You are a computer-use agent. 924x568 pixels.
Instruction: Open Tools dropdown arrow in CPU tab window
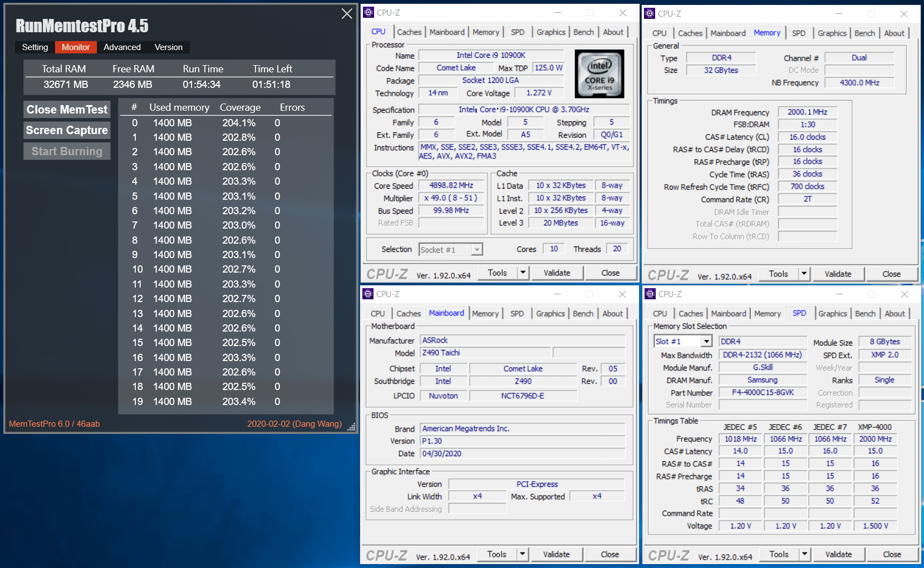(x=523, y=273)
